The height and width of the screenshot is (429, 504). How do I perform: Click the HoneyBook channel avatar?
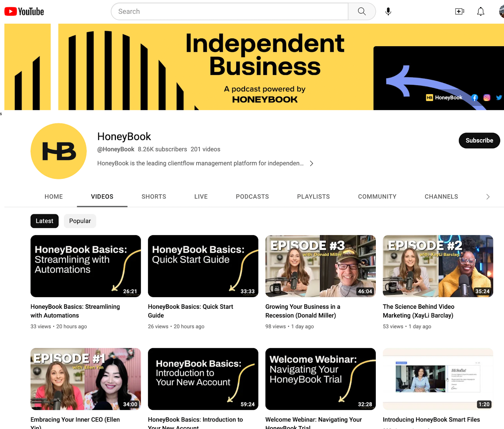[x=59, y=151]
